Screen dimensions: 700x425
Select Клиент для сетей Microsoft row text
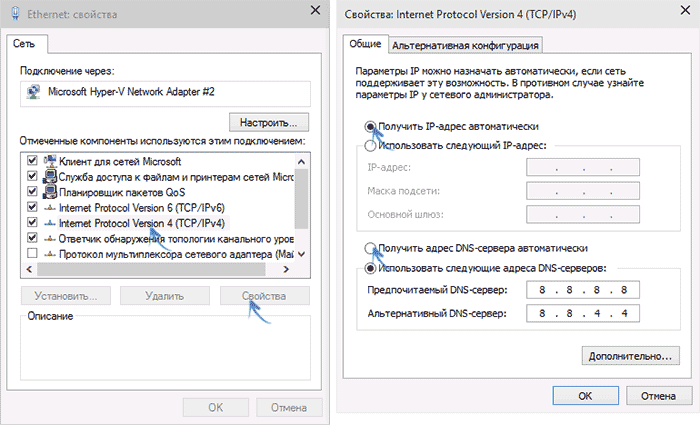[120, 161]
